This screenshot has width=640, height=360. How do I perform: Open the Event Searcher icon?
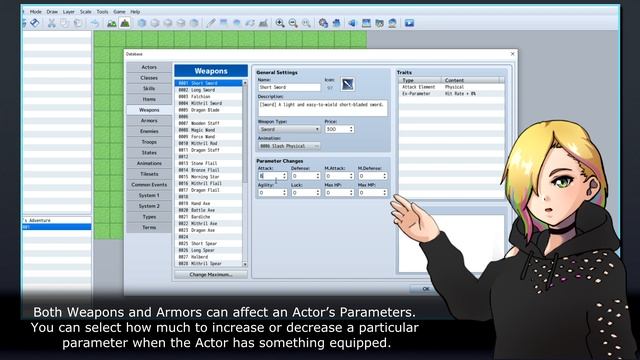click(366, 23)
